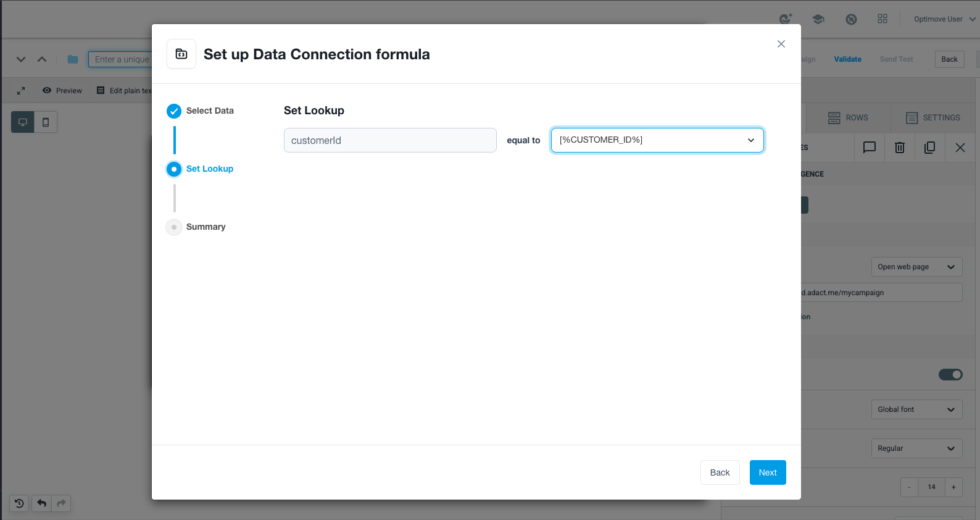
Task: Expand the Global font dropdown
Action: (916, 409)
